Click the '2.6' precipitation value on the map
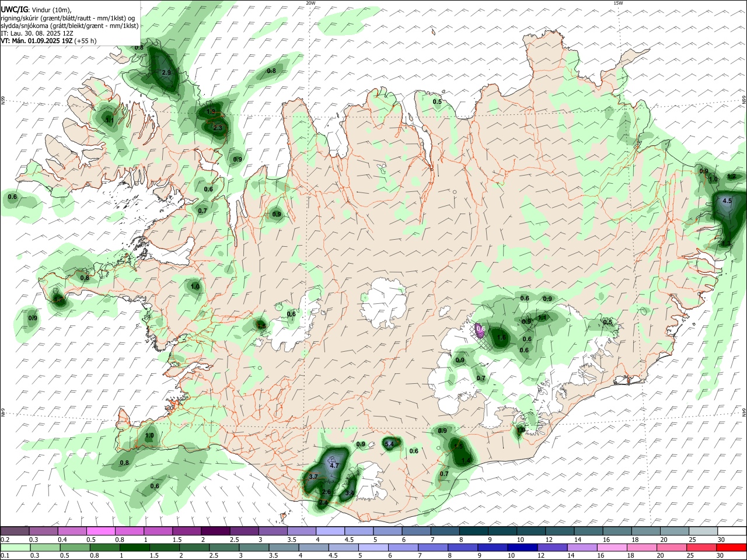 click(327, 492)
